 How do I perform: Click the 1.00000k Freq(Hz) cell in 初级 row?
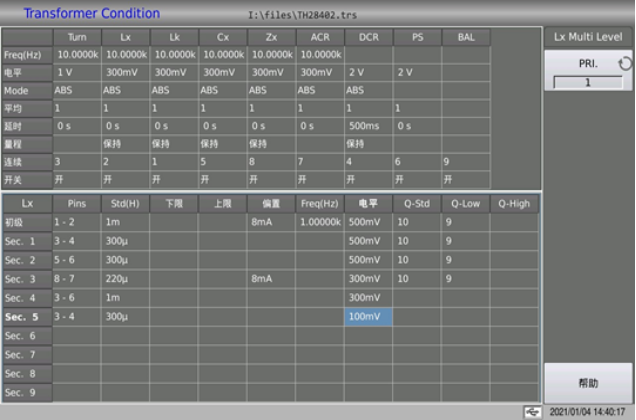[x=319, y=222]
